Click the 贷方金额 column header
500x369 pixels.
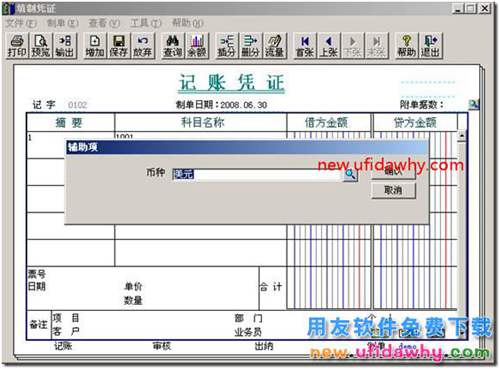tap(415, 123)
